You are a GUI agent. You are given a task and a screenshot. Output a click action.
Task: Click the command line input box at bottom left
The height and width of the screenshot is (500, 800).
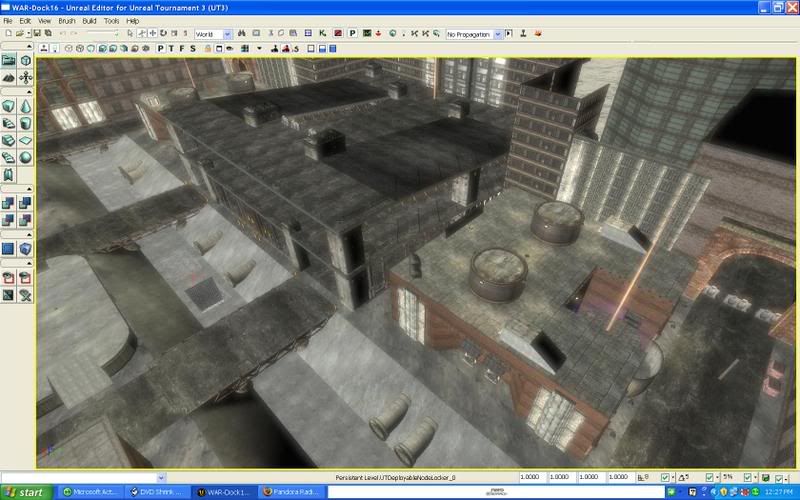(x=79, y=478)
